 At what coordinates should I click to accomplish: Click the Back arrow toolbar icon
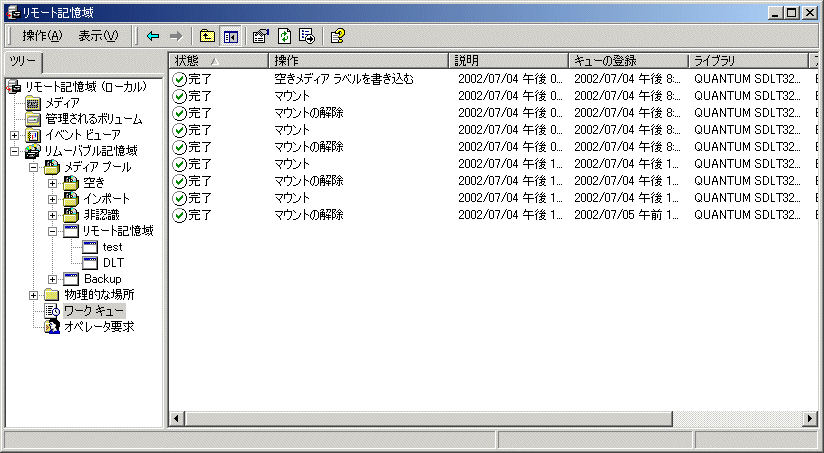tap(153, 36)
